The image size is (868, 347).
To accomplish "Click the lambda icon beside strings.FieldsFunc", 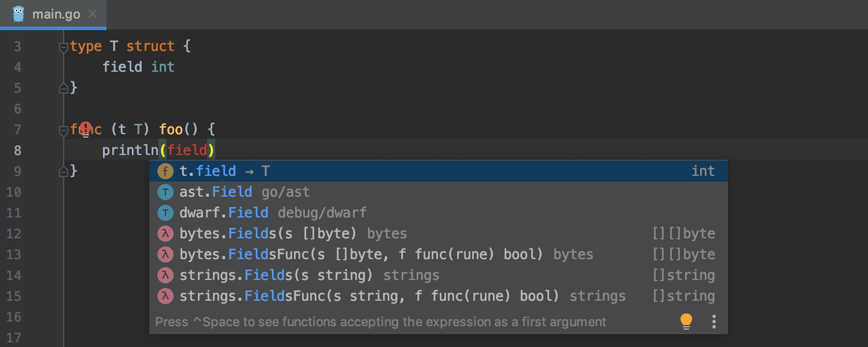I will pos(165,296).
